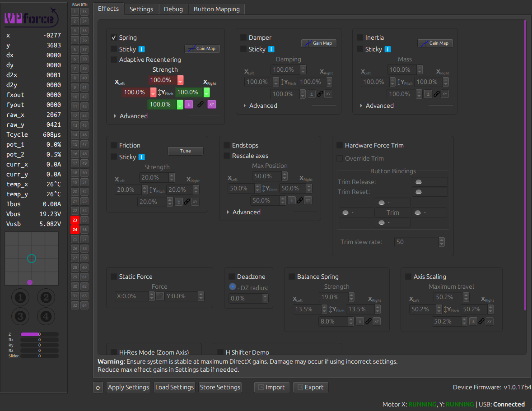This screenshot has height=411, width=532.
Task: Click the Export button
Action: click(x=310, y=387)
